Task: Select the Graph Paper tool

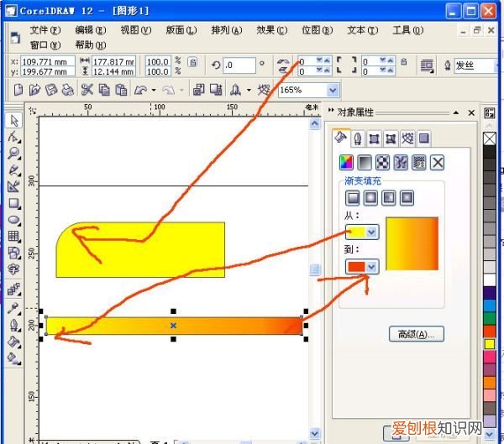Action: (13, 237)
